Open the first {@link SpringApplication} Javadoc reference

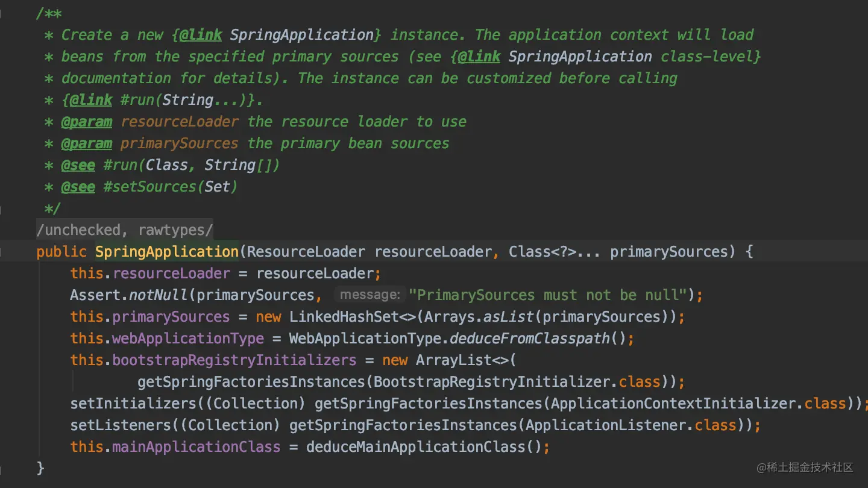(x=301, y=35)
